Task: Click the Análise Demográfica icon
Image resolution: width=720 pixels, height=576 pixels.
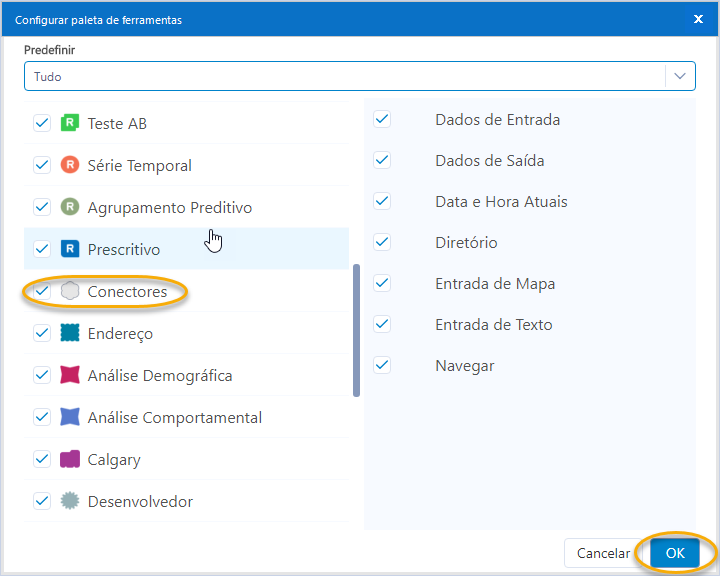Action: coord(70,376)
